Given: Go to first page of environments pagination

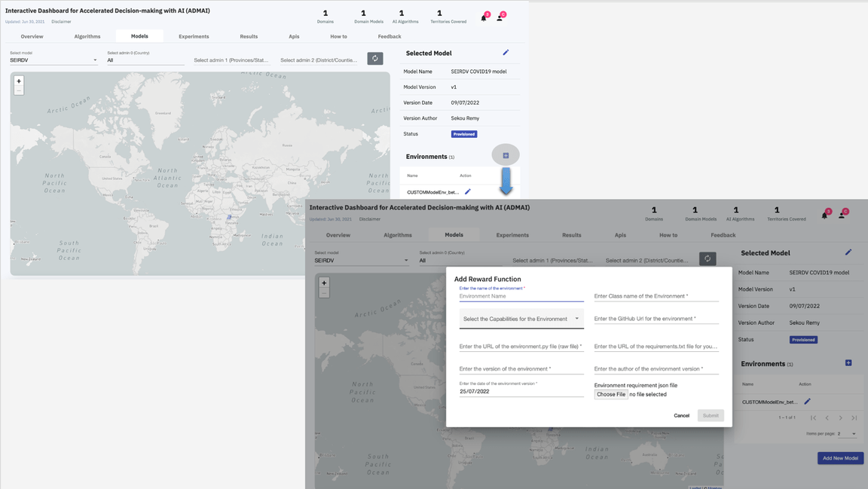Looking at the screenshot, I should point(813,417).
